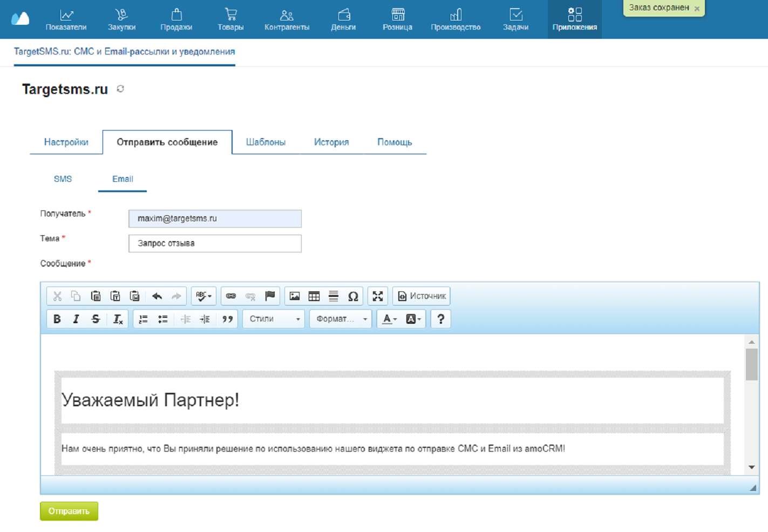Image resolution: width=768 pixels, height=532 pixels.
Task: Open the Помощь tab
Action: (395, 142)
